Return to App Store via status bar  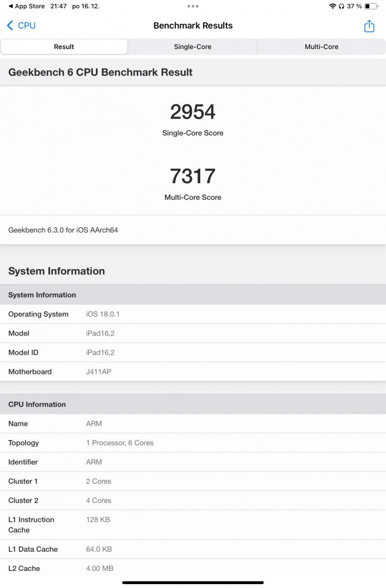click(27, 6)
